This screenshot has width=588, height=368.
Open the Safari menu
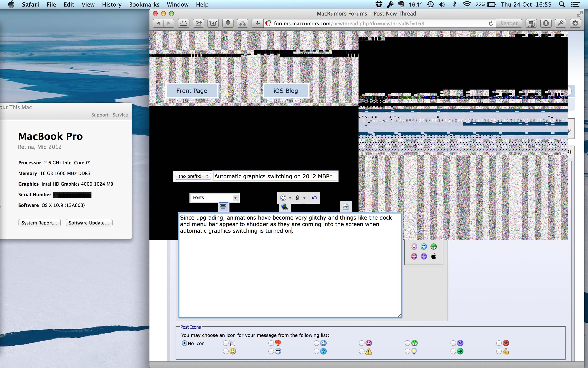[30, 4]
